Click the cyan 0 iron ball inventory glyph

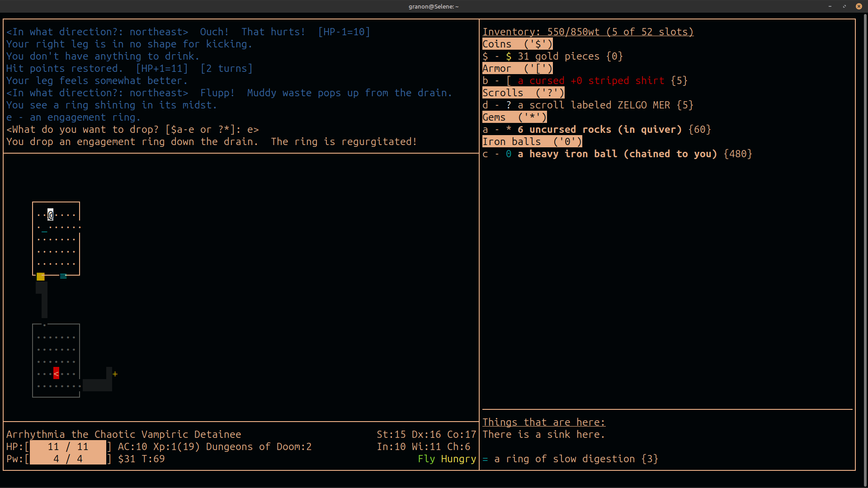pos(509,154)
